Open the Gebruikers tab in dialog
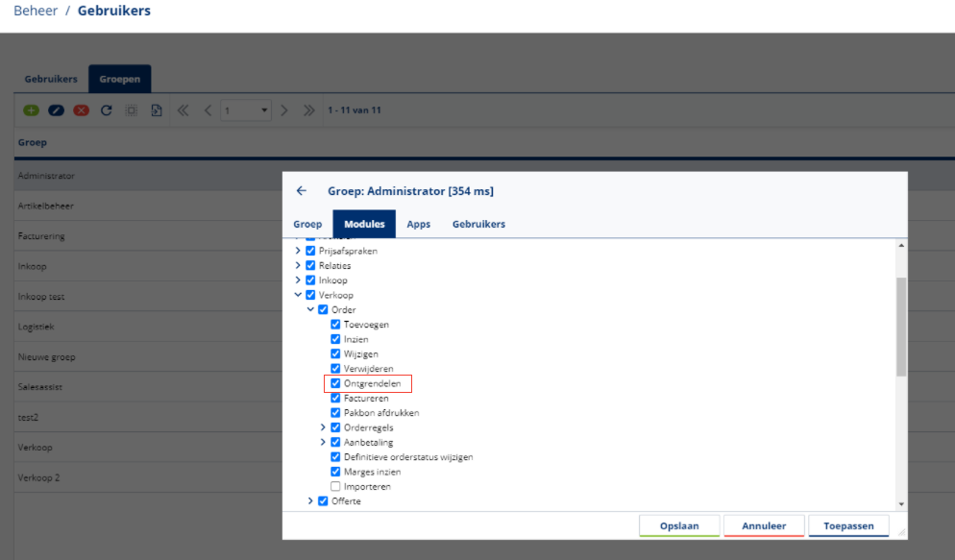This screenshot has height=560, width=955. pos(478,224)
